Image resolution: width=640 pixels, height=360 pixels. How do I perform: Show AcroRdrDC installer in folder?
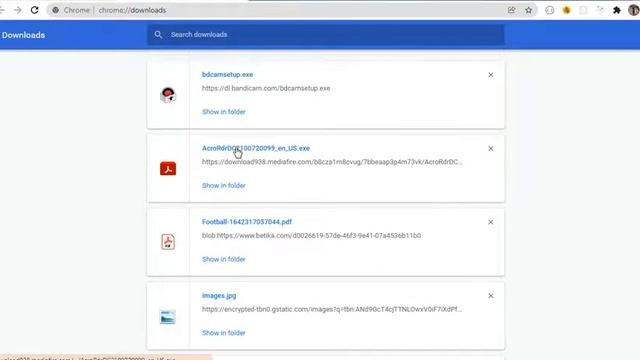pos(224,186)
